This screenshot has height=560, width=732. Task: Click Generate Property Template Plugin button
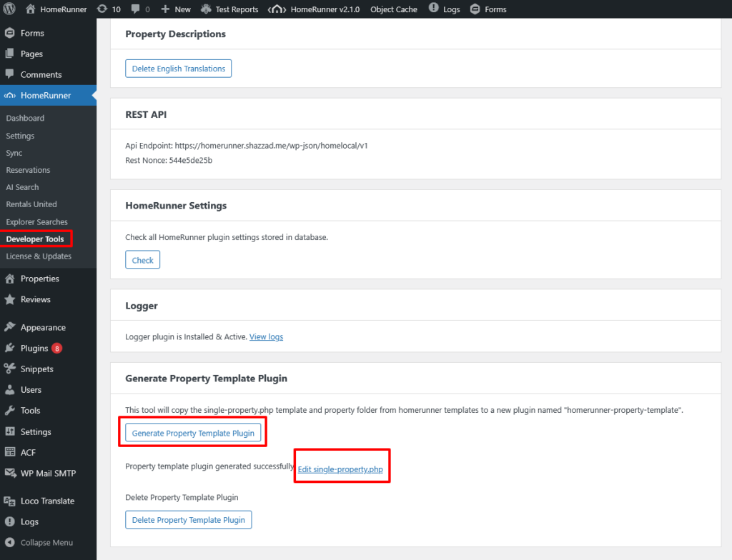193,433
